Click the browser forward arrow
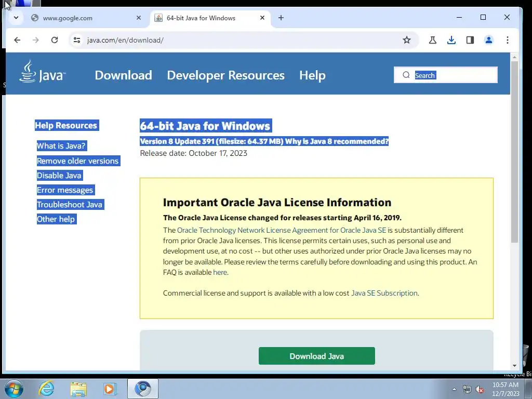The height and width of the screenshot is (399, 532). coord(36,40)
